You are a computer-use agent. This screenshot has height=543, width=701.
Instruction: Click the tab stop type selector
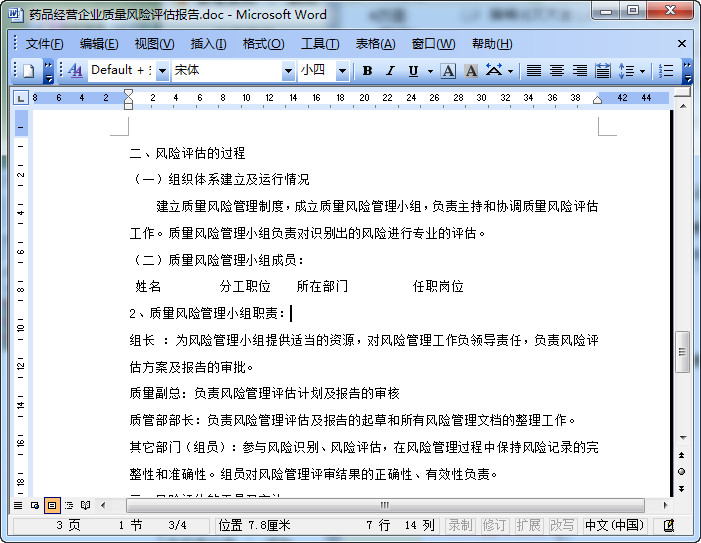pyautogui.click(x=20, y=97)
